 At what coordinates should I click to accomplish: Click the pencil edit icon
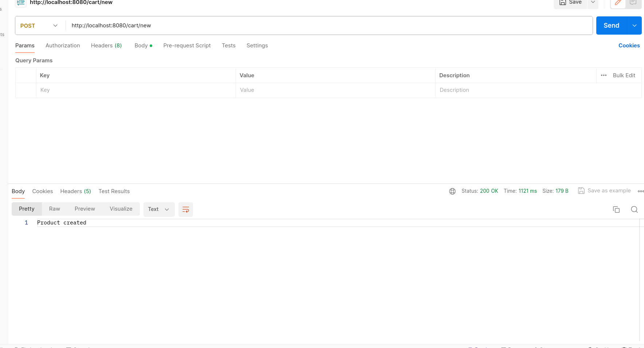coord(618,3)
